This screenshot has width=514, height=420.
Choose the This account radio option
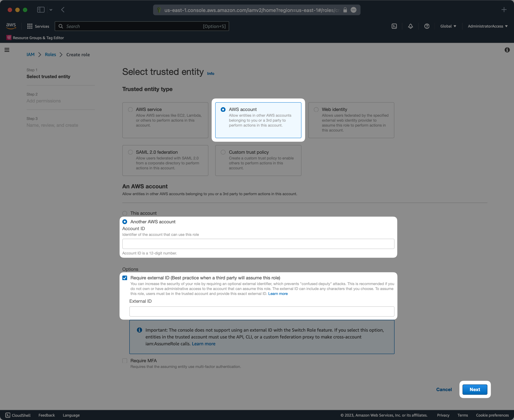coord(125,213)
